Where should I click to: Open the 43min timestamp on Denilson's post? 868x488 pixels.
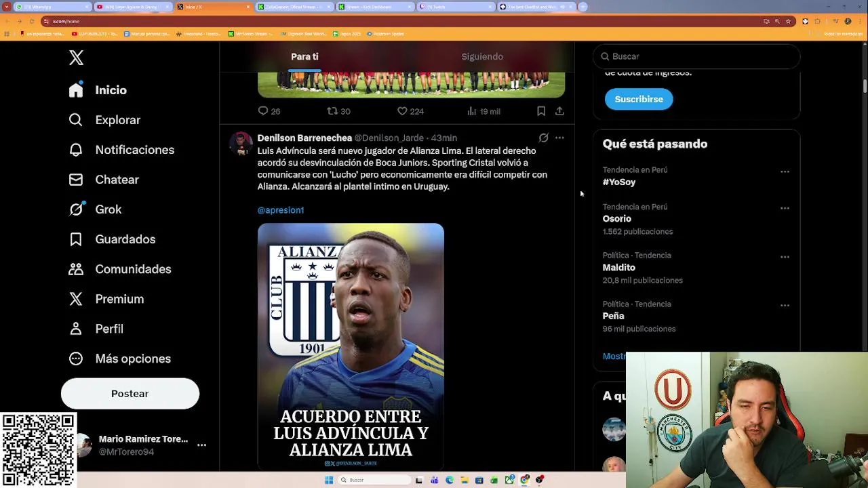pos(444,138)
